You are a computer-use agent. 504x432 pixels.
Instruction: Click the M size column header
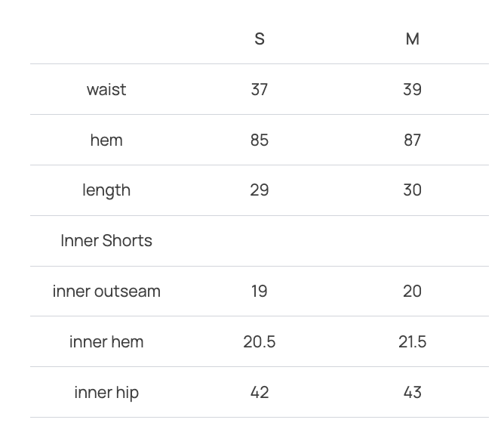(x=412, y=39)
